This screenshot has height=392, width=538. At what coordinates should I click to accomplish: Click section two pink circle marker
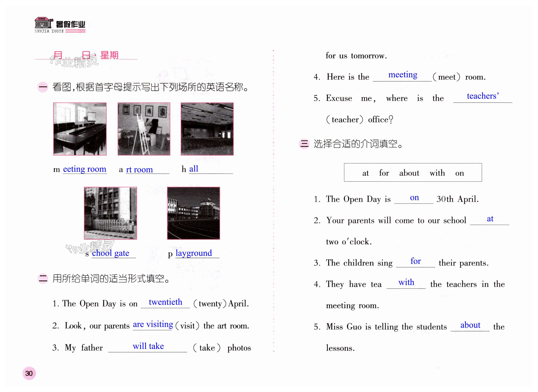[43, 279]
